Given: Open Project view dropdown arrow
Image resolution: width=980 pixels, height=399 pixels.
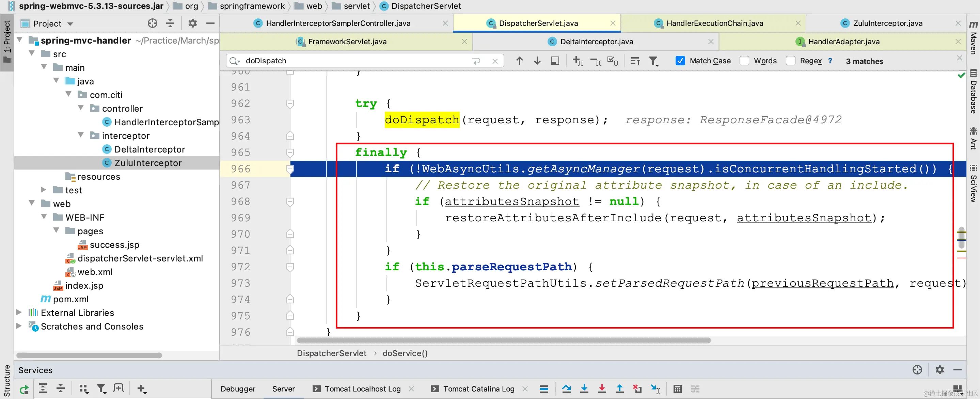Looking at the screenshot, I should pyautogui.click(x=70, y=24).
